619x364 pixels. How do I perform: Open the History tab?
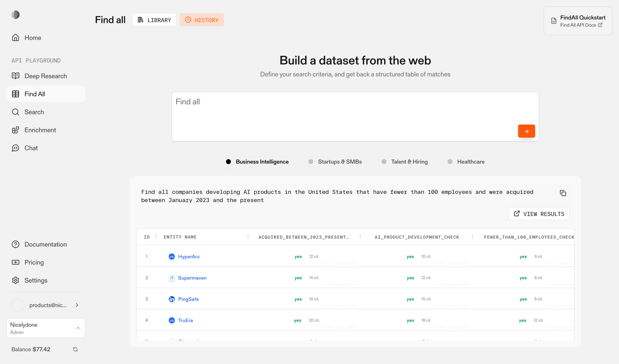tap(202, 20)
